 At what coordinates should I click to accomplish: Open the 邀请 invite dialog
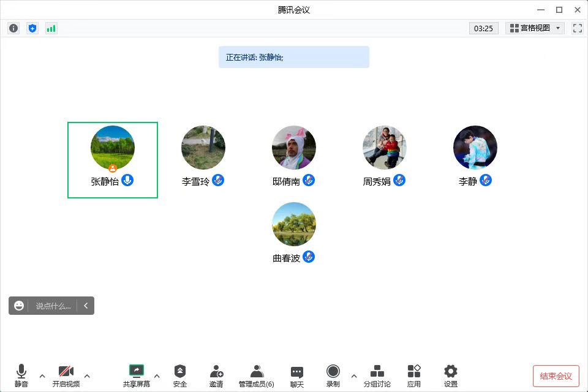(x=216, y=375)
